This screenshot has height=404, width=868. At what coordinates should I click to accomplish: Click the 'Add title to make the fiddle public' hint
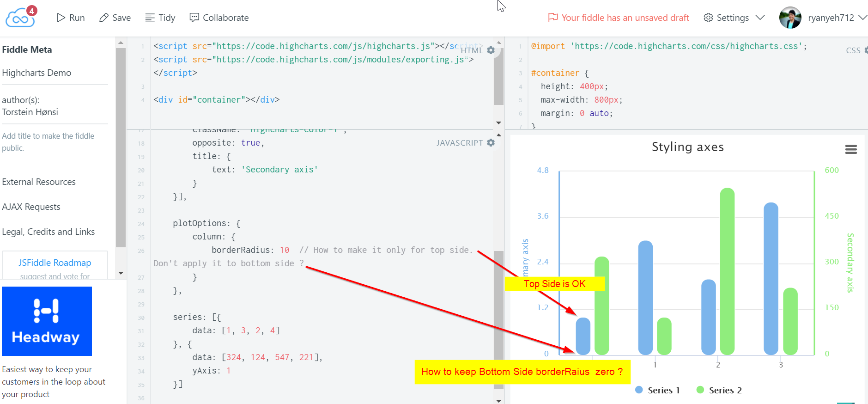(48, 142)
